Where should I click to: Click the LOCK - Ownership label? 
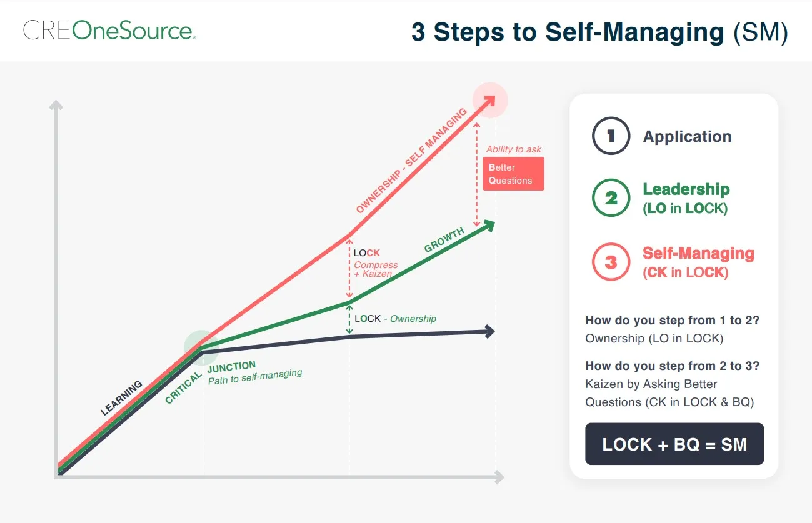[x=395, y=319]
